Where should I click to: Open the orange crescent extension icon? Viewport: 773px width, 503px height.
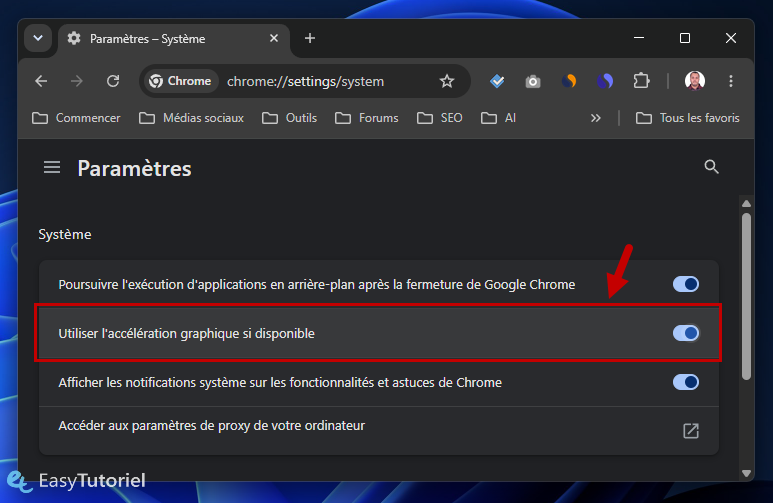(569, 81)
